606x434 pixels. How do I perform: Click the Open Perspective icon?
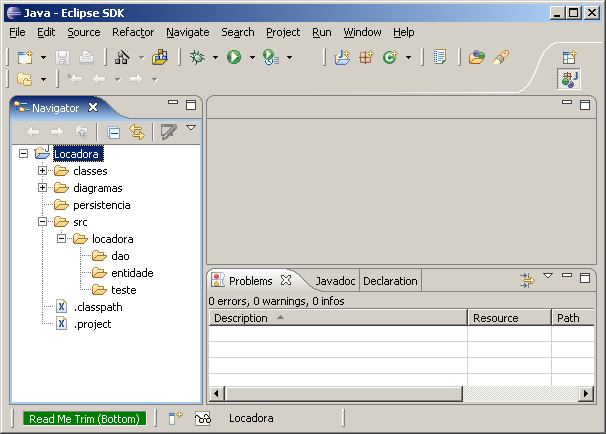569,58
